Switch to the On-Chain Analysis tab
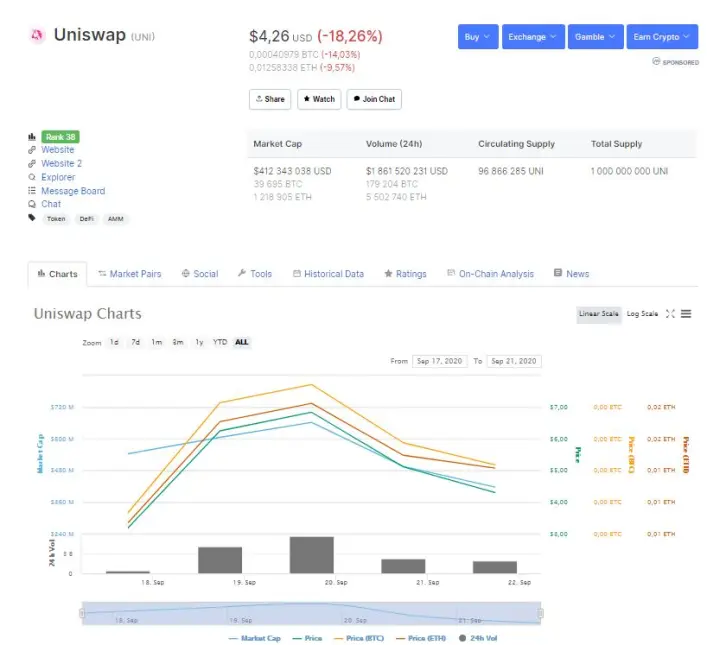 click(x=490, y=274)
